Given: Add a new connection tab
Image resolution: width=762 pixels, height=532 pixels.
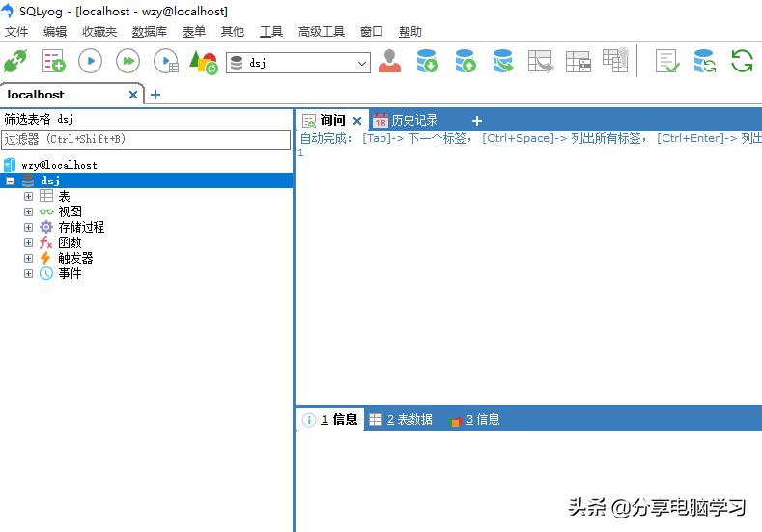Looking at the screenshot, I should (x=155, y=95).
